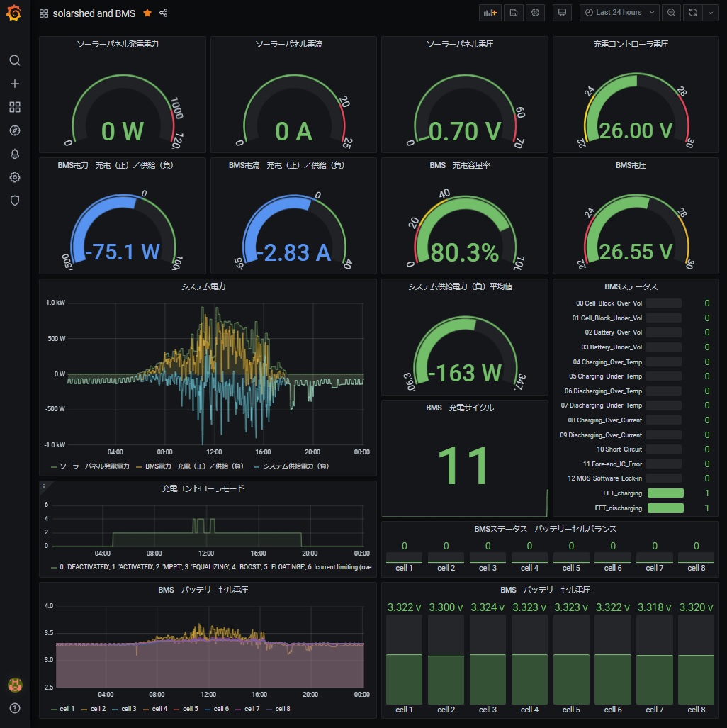Open the BMSステータス panel title menu

click(631, 286)
